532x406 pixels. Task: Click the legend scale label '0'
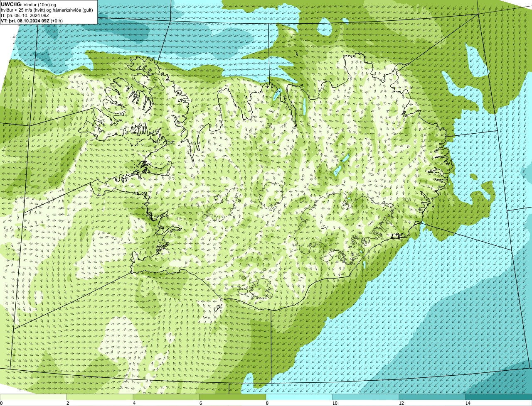tap(1, 403)
